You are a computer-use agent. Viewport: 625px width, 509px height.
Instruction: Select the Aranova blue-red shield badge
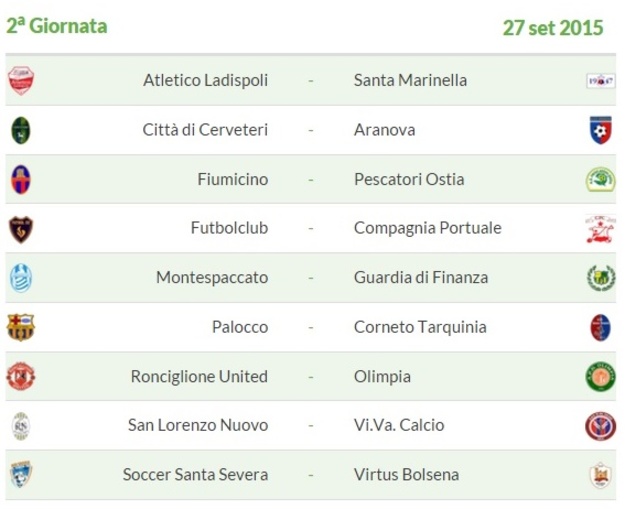tap(601, 130)
